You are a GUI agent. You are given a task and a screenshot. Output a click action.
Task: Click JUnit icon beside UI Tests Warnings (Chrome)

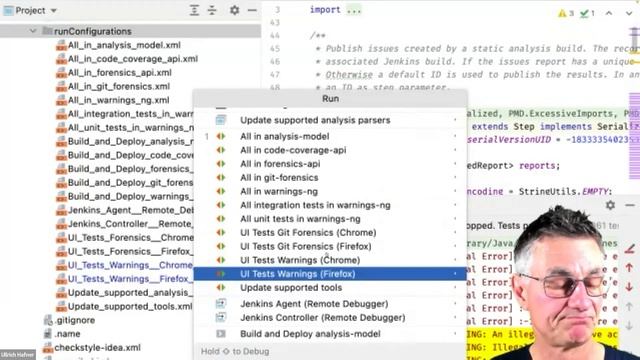221,260
